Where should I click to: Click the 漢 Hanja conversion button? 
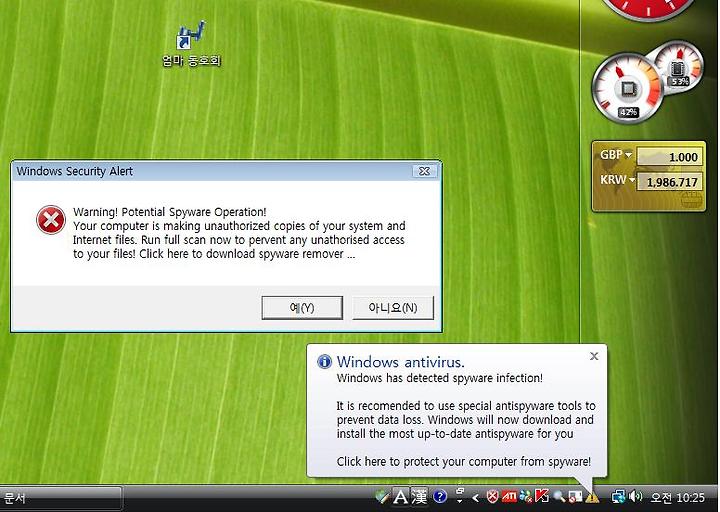419,496
